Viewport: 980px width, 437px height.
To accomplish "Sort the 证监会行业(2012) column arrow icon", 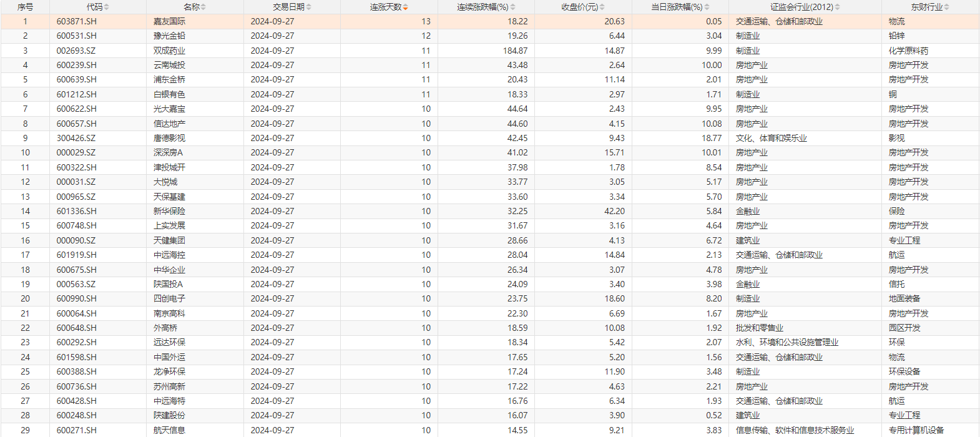I will (x=837, y=7).
